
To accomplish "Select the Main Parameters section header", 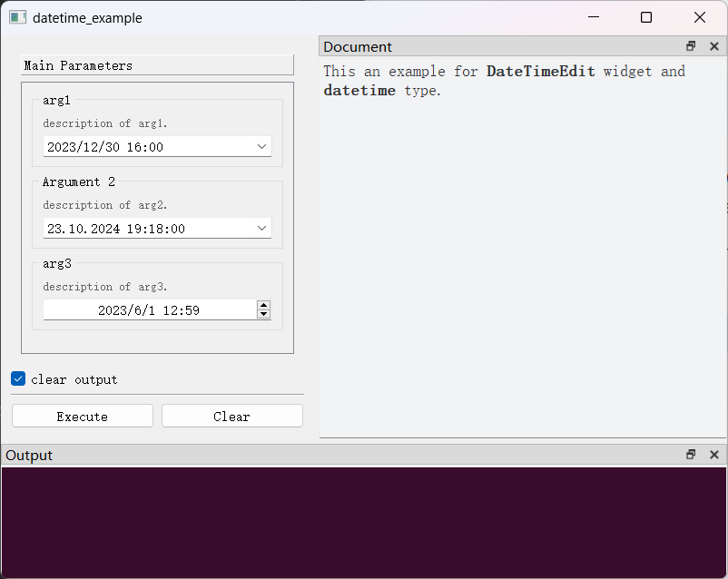I will 157,65.
